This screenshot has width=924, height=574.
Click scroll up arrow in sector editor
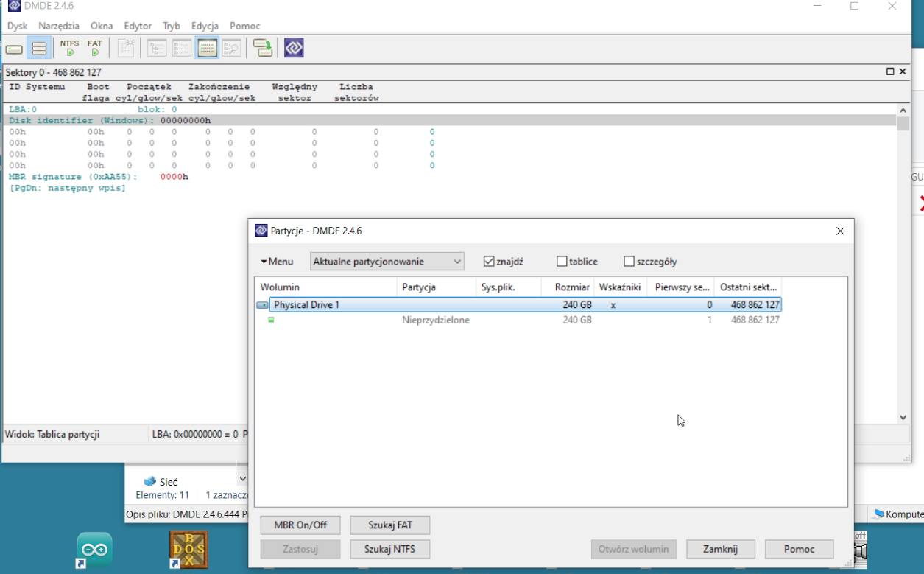coord(903,110)
